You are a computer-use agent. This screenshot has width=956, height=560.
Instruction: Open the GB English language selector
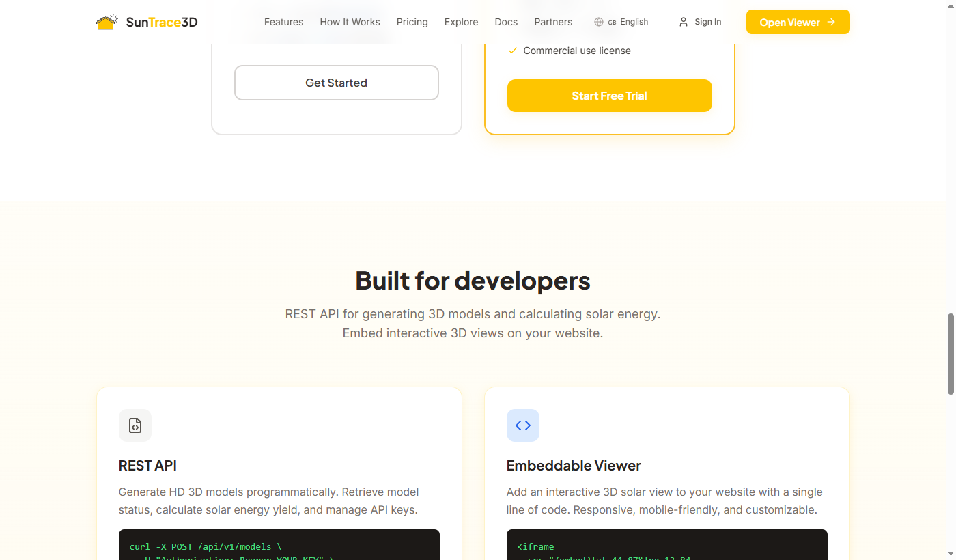(620, 21)
